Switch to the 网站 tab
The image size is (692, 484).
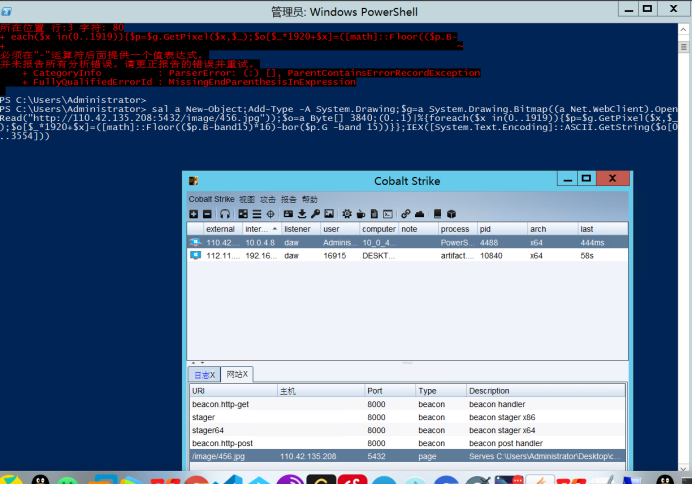(x=237, y=374)
